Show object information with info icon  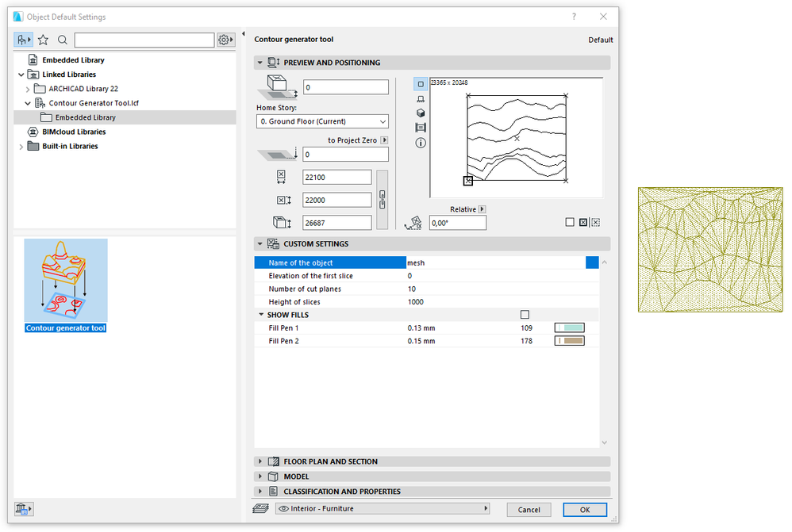[421, 143]
